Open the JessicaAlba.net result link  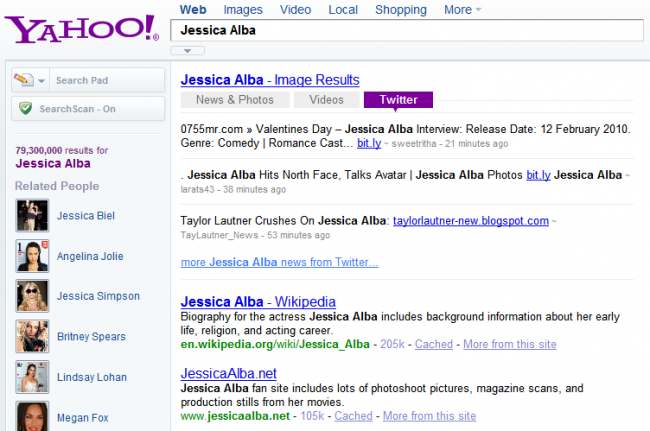228,373
